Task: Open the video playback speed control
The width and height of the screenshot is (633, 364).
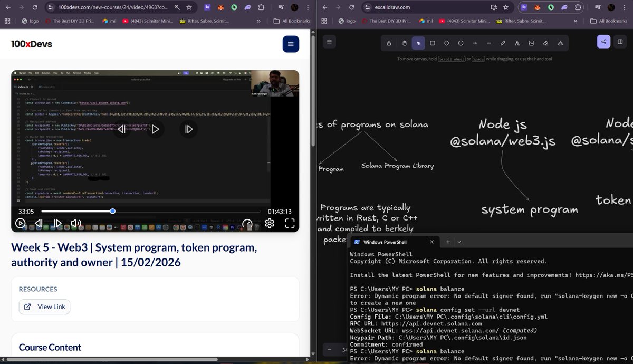Action: click(247, 223)
